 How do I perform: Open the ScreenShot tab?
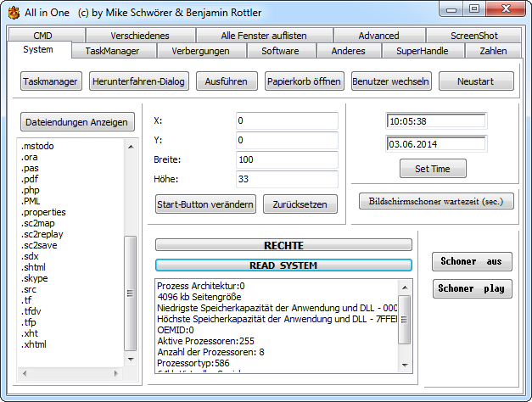point(474,36)
